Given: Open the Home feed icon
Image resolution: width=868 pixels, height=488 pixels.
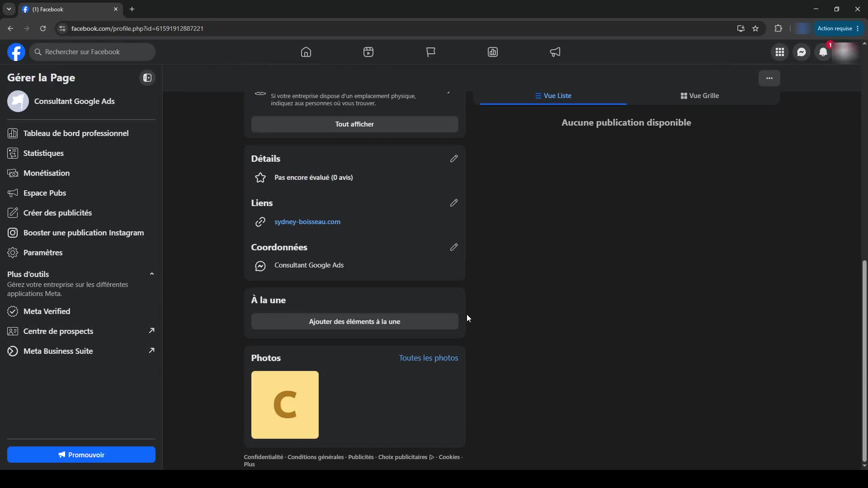Looking at the screenshot, I should coord(306,52).
